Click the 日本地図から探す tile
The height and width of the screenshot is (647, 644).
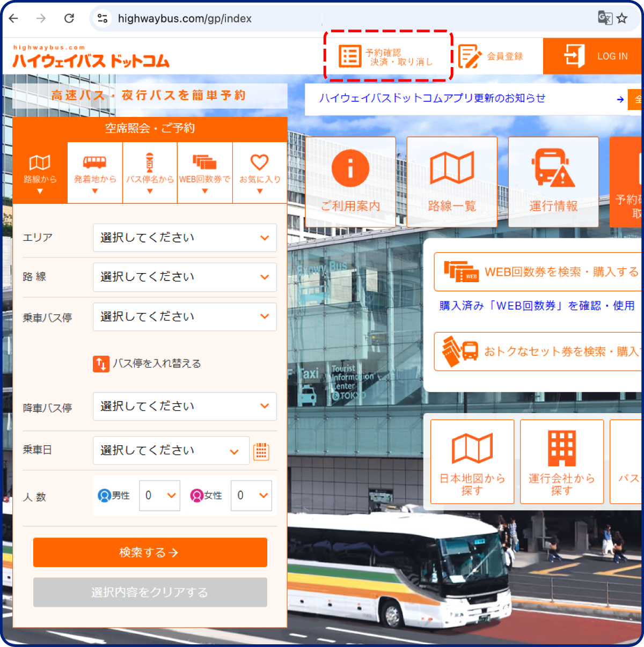[472, 462]
